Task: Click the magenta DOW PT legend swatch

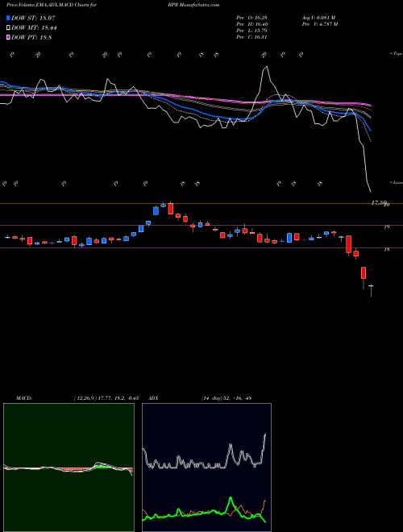Action: [8, 38]
